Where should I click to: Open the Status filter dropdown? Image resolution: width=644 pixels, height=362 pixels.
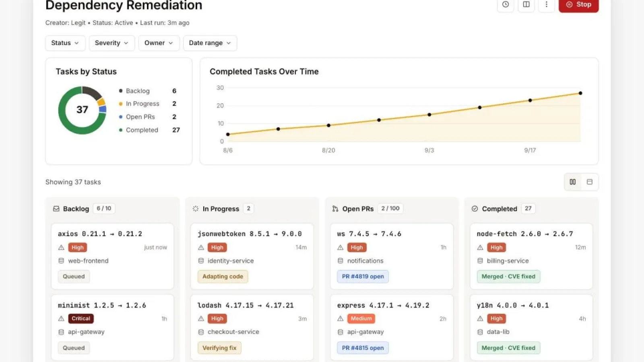(65, 43)
